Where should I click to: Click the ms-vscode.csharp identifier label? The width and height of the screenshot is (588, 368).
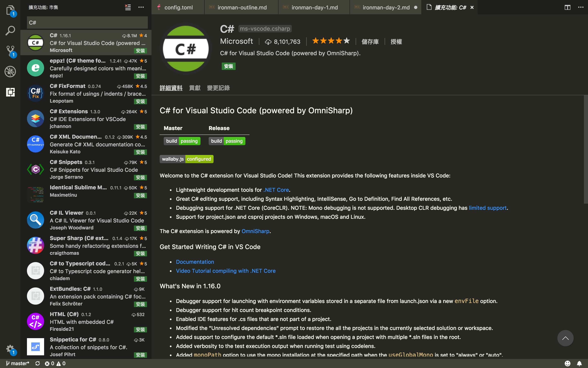[265, 29]
